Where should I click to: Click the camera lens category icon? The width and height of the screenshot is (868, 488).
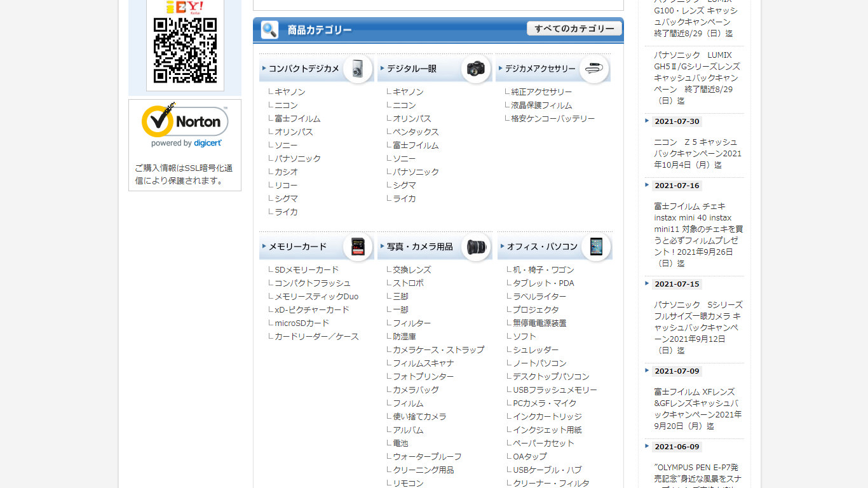click(477, 247)
